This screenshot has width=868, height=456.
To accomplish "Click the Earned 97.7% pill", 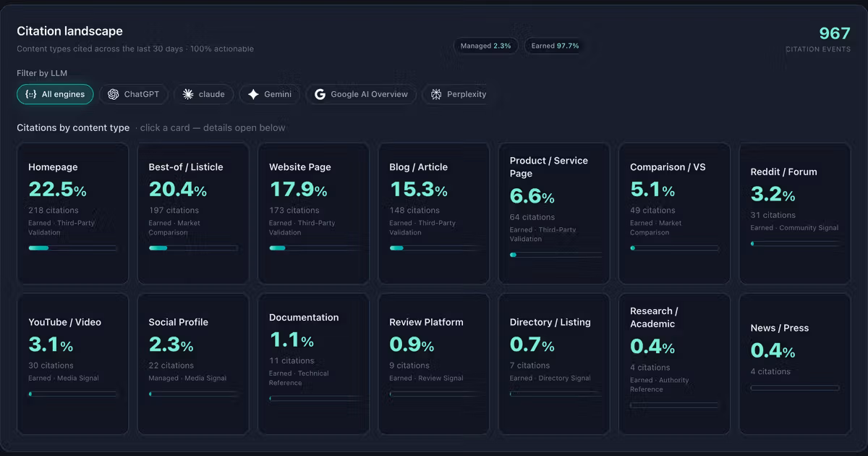I will (555, 46).
